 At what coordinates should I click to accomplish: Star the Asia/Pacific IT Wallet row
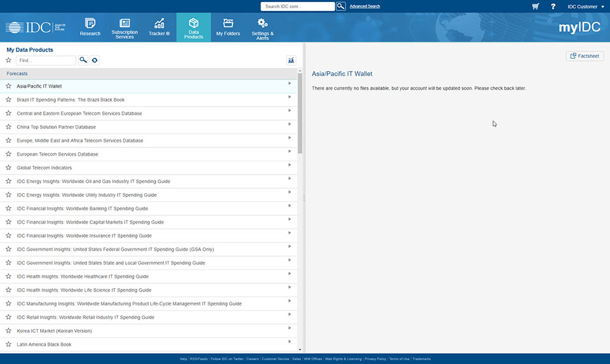(x=8, y=86)
